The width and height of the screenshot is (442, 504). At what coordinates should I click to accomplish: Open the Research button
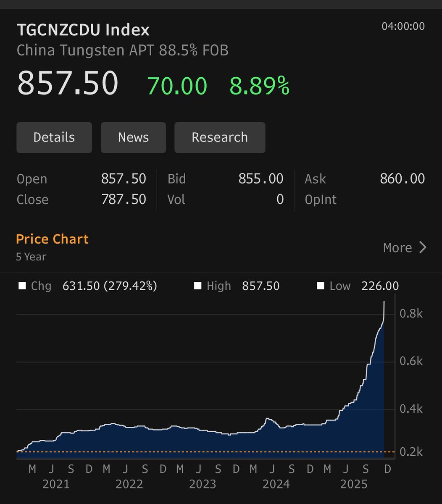pyautogui.click(x=220, y=137)
